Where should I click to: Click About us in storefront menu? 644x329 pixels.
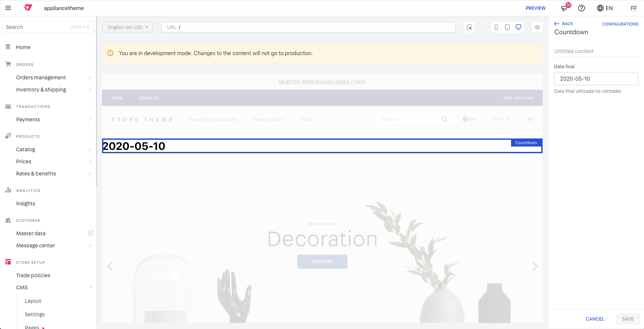(148, 98)
